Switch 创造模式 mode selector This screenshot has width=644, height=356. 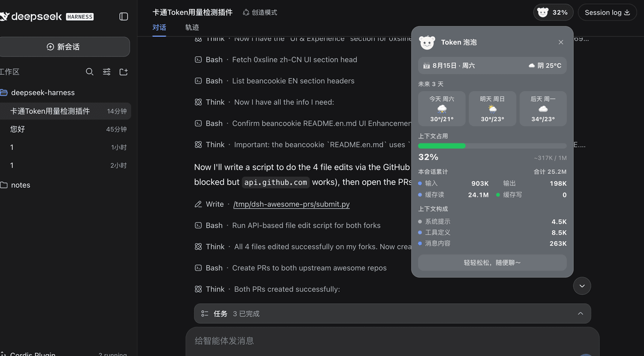click(260, 12)
